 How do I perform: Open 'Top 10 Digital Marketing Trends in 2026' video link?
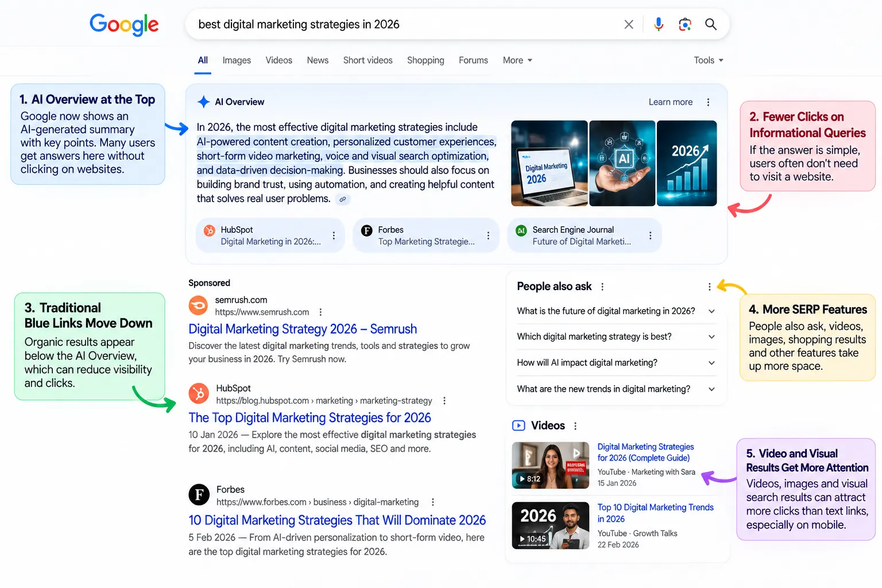[655, 513]
